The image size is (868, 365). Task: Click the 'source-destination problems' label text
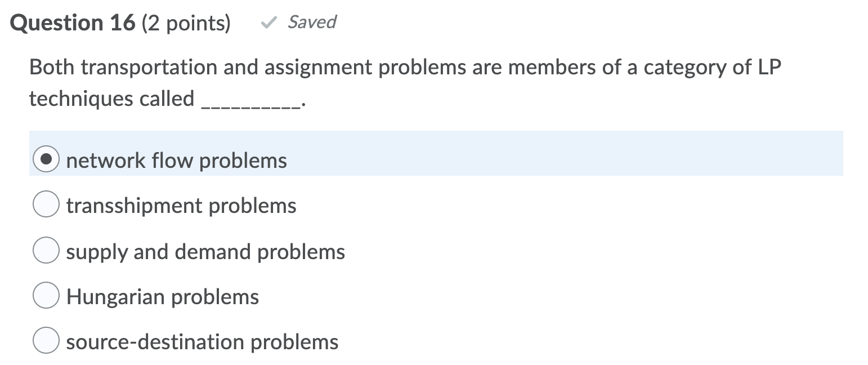click(202, 341)
